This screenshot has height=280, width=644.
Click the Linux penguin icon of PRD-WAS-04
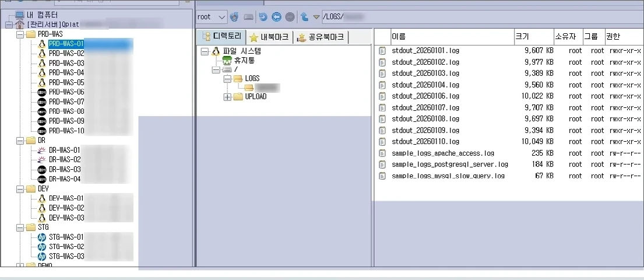click(x=41, y=73)
